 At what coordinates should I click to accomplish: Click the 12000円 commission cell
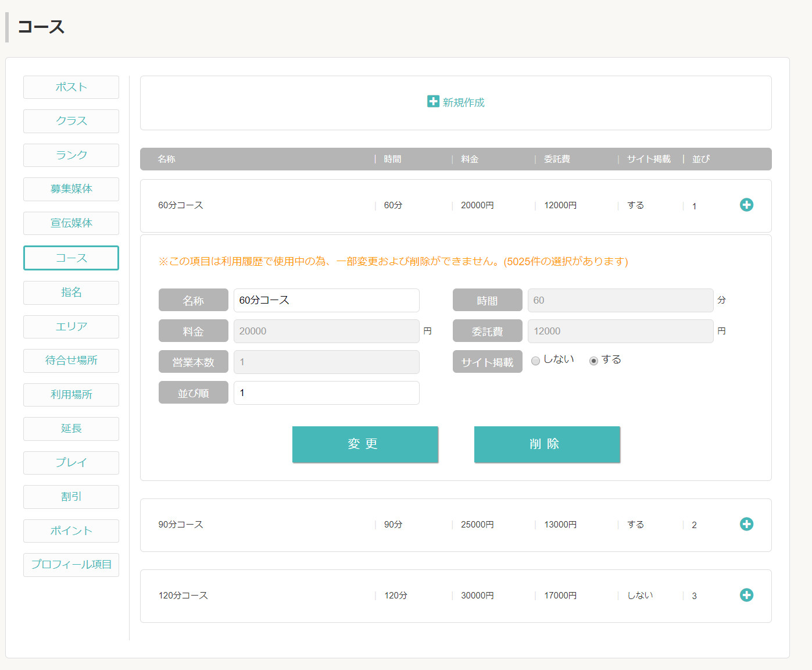(x=560, y=205)
